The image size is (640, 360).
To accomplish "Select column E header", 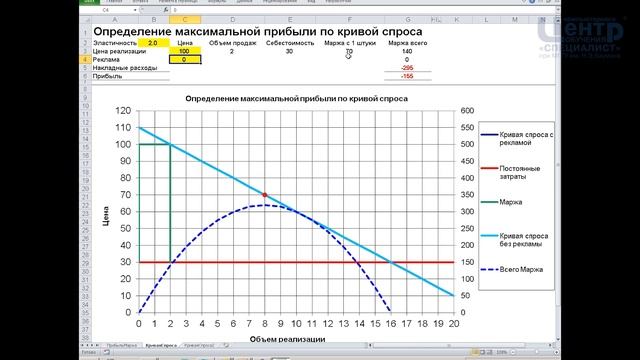I will 290,20.
